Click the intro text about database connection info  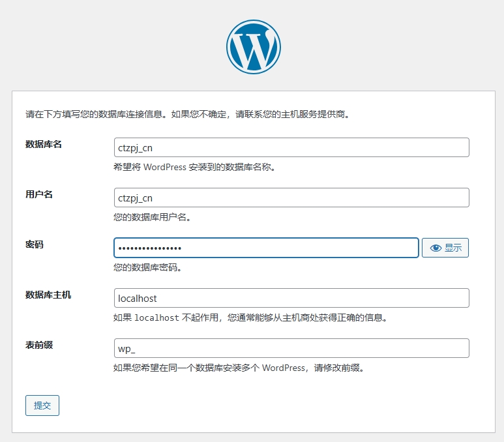click(188, 115)
